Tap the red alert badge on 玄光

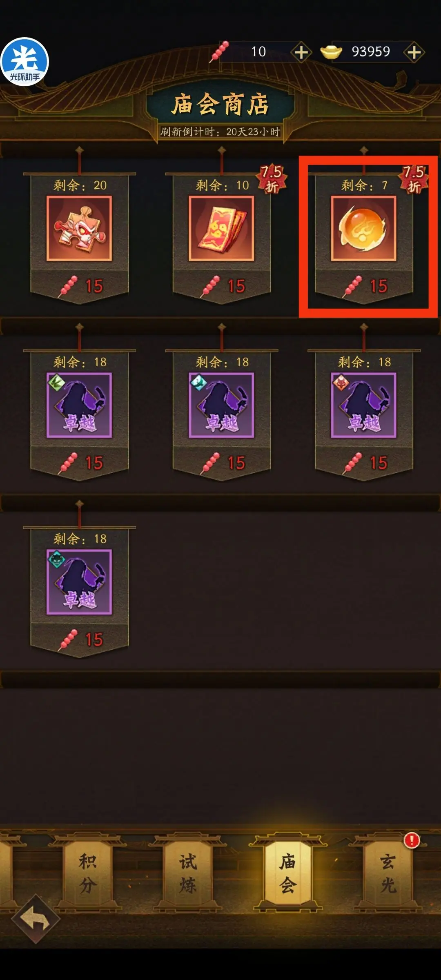tap(412, 840)
